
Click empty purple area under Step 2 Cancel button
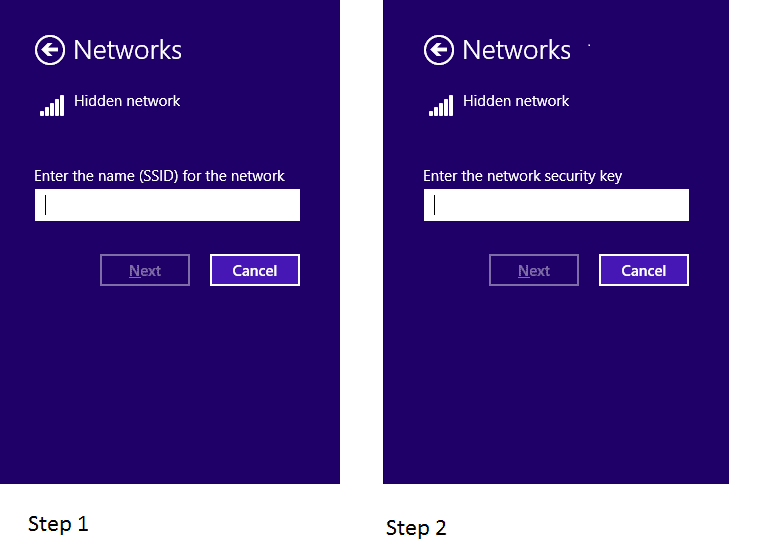click(x=643, y=380)
